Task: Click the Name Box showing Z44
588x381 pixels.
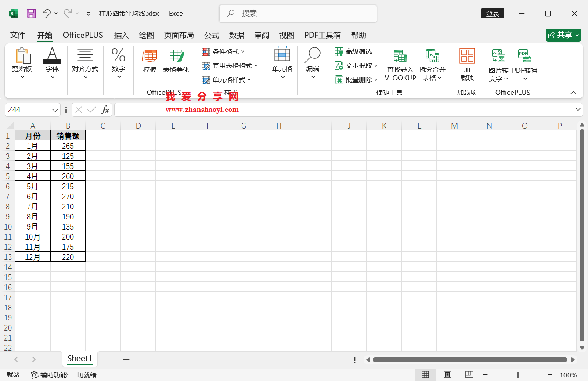Action: click(x=29, y=110)
